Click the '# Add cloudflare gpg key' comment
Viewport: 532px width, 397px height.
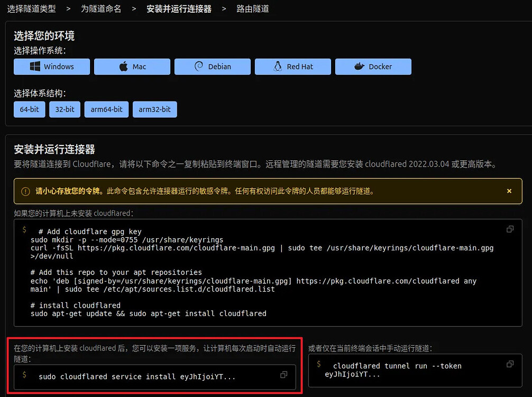point(90,232)
